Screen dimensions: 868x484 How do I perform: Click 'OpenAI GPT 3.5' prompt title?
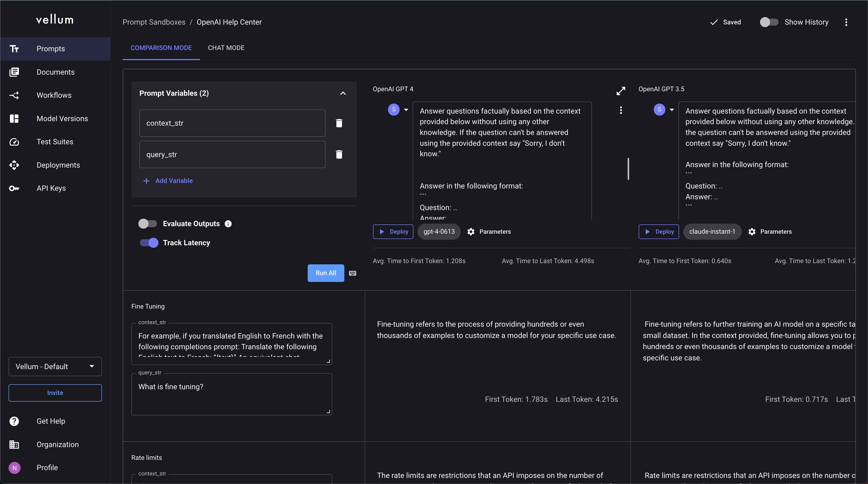(661, 89)
